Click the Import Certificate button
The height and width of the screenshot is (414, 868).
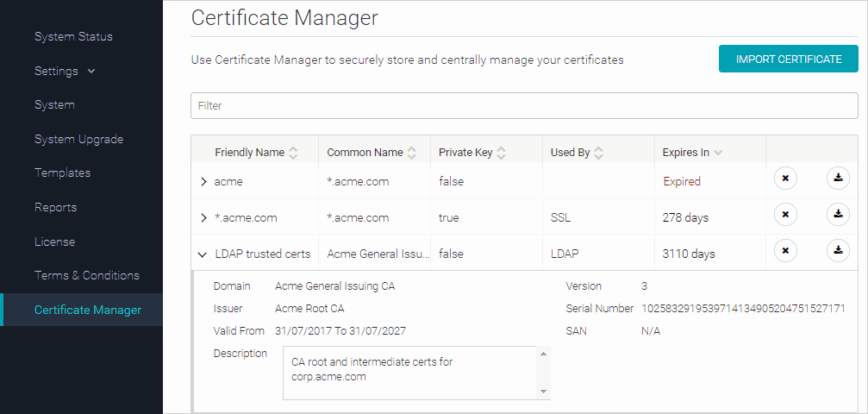[x=788, y=60]
